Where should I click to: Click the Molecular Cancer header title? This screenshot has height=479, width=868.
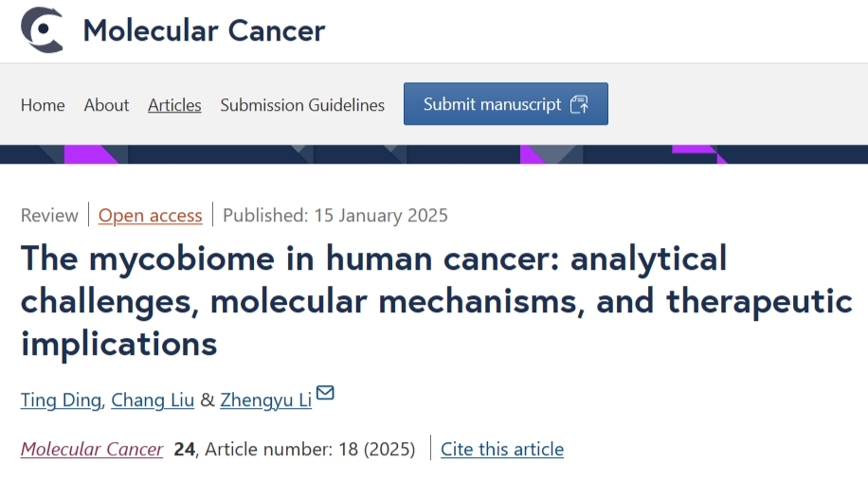[205, 30]
